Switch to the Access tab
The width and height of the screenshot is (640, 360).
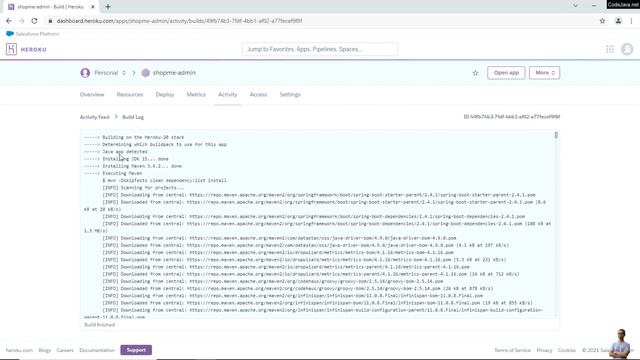pos(258,94)
